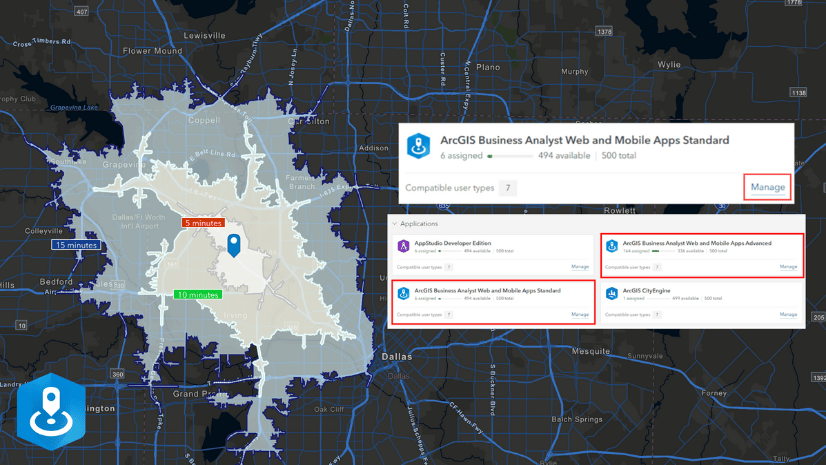
Task: Click the 'Lewisville' label on the map
Action: tap(204, 36)
